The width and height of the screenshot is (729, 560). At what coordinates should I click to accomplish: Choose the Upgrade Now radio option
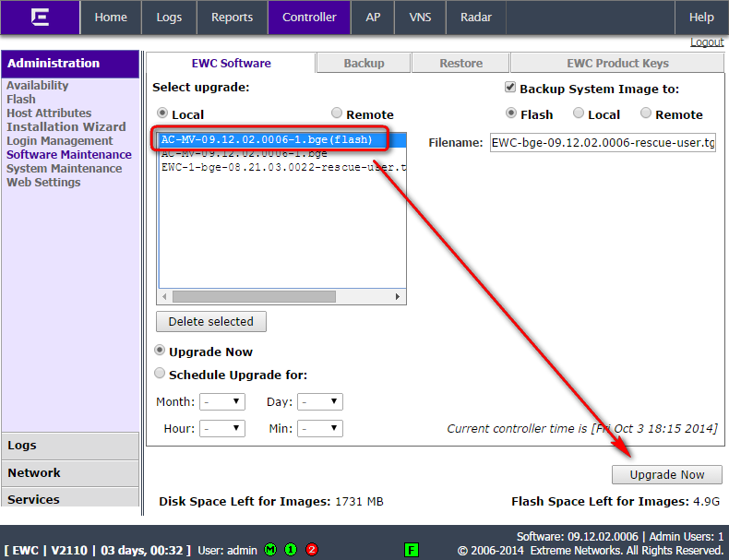tap(160, 350)
